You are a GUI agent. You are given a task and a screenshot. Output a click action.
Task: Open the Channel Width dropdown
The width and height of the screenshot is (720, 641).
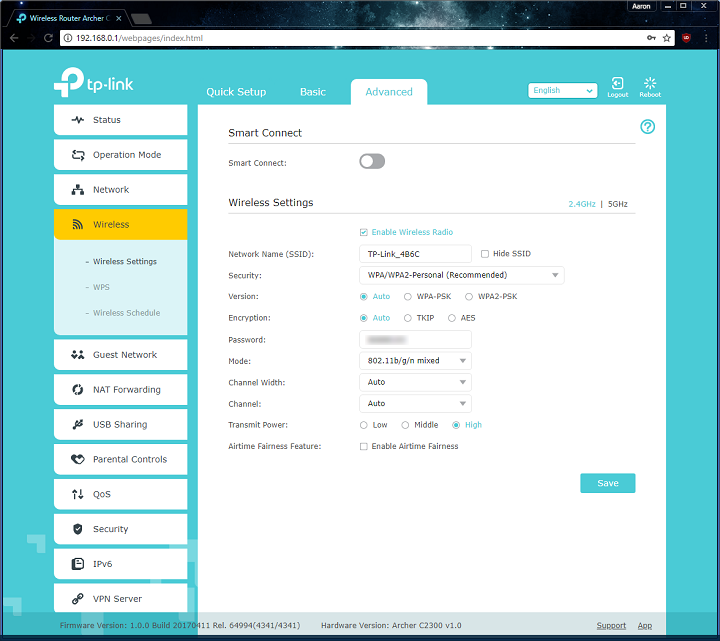(415, 382)
